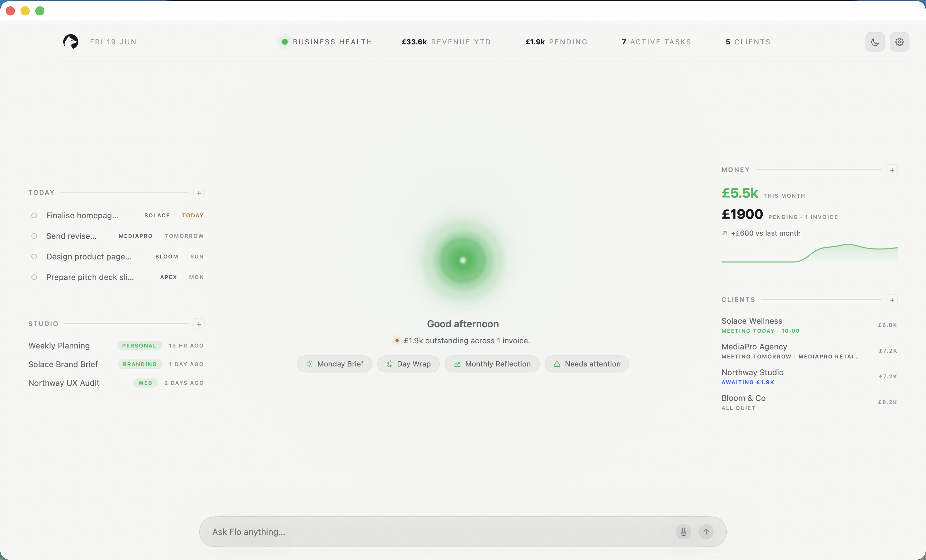926x560 pixels.
Task: Add a task with Today plus button
Action: (x=199, y=193)
